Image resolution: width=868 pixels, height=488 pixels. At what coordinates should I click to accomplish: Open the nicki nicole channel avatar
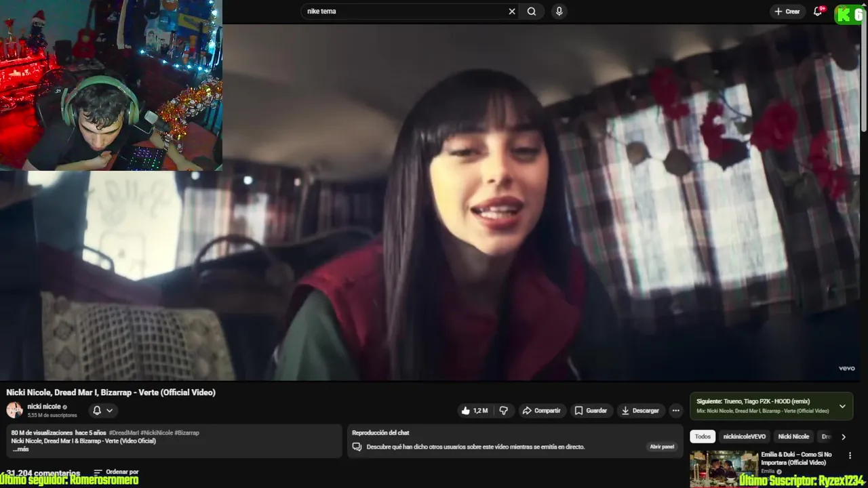[x=14, y=409]
